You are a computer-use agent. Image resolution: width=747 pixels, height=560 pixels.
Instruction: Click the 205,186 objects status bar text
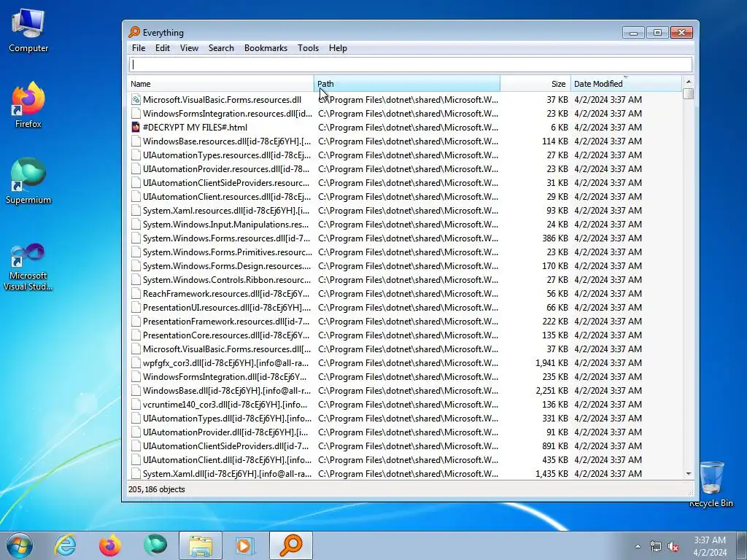click(x=157, y=489)
